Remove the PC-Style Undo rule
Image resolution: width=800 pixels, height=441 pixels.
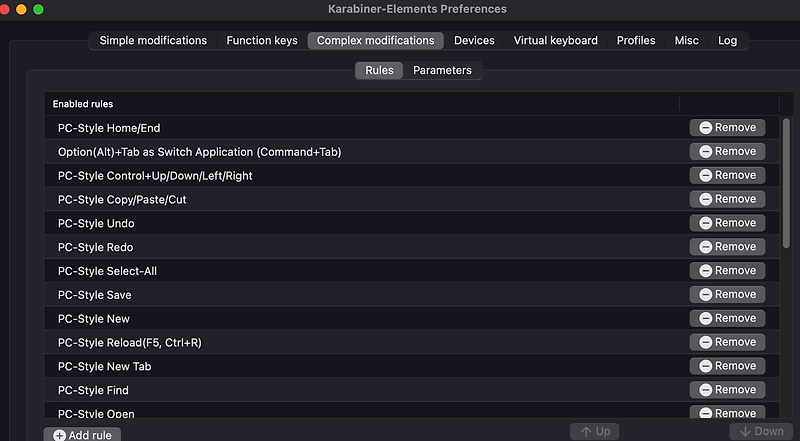coord(727,223)
